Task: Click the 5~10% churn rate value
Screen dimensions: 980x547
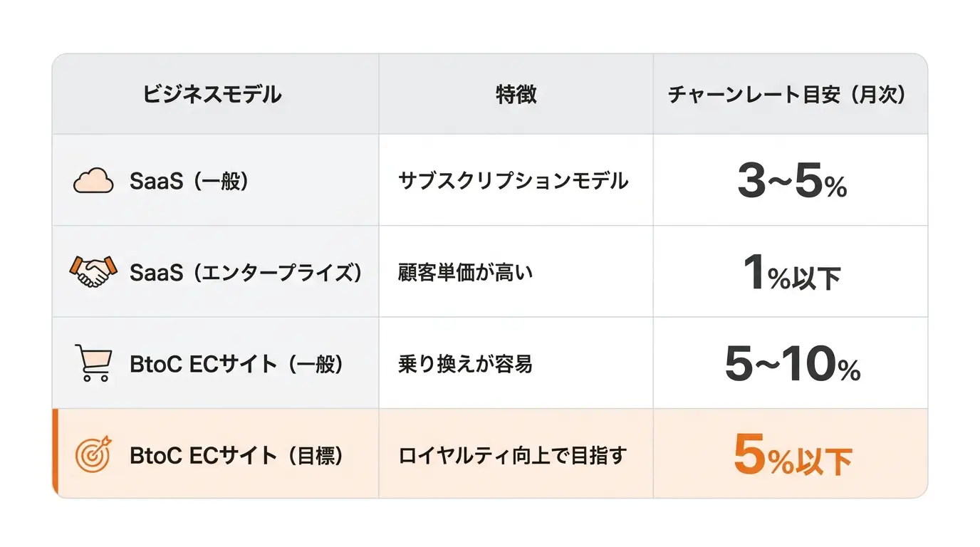Action: click(792, 365)
